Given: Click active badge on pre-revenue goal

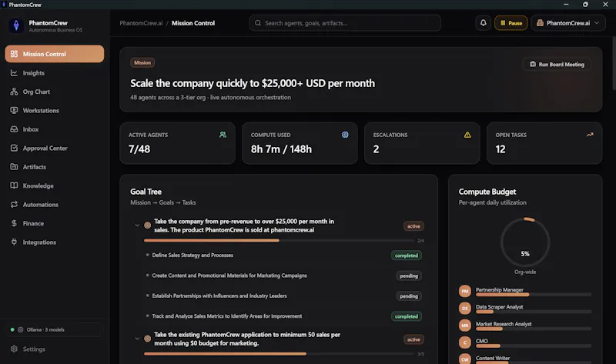Looking at the screenshot, I should point(413,226).
